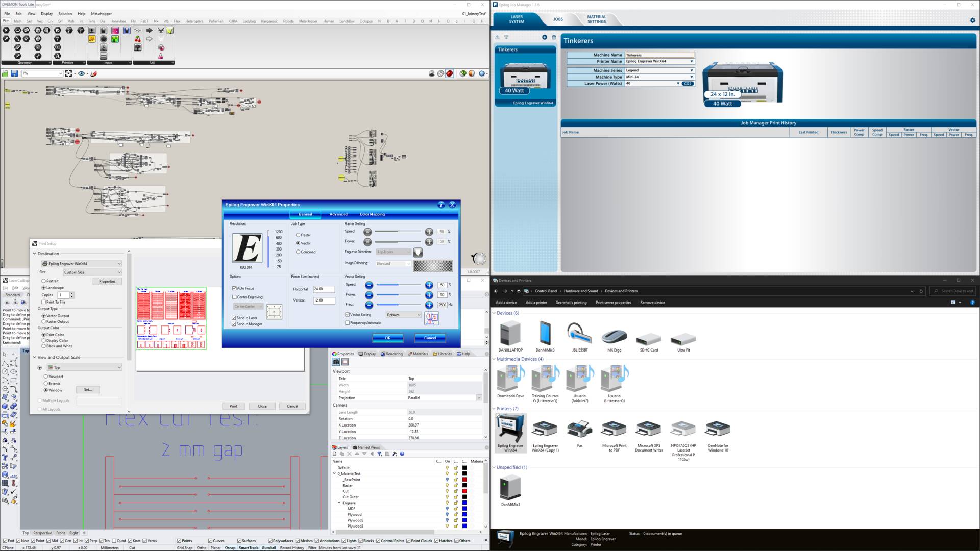Screen dimensions: 980x551
Task: Click Add a printer link
Action: 536,303
